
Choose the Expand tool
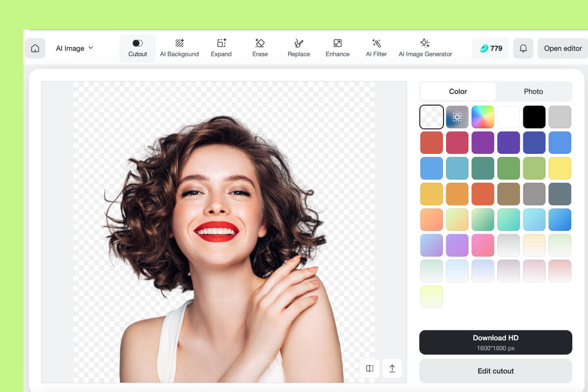pos(221,49)
